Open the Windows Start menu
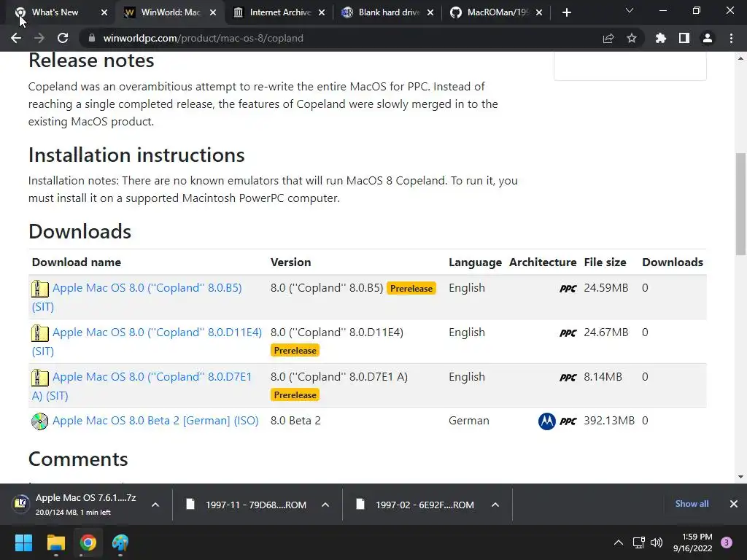The height and width of the screenshot is (560, 747). (x=23, y=542)
